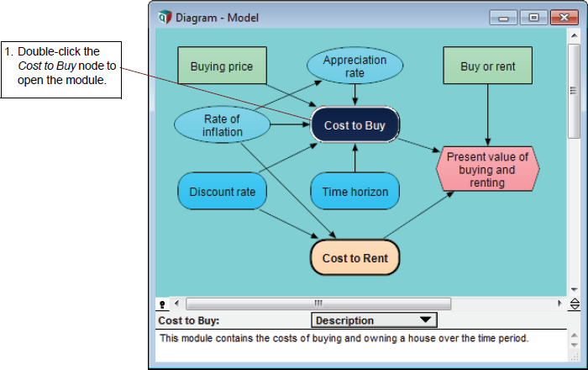
Task: Select the Time horizon variable node
Action: click(354, 192)
